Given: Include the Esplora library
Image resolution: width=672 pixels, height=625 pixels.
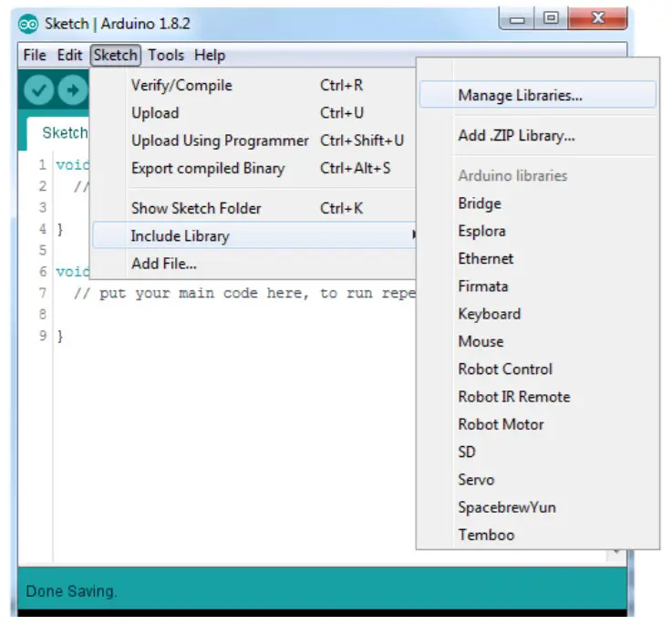Looking at the screenshot, I should (x=537, y=231).
